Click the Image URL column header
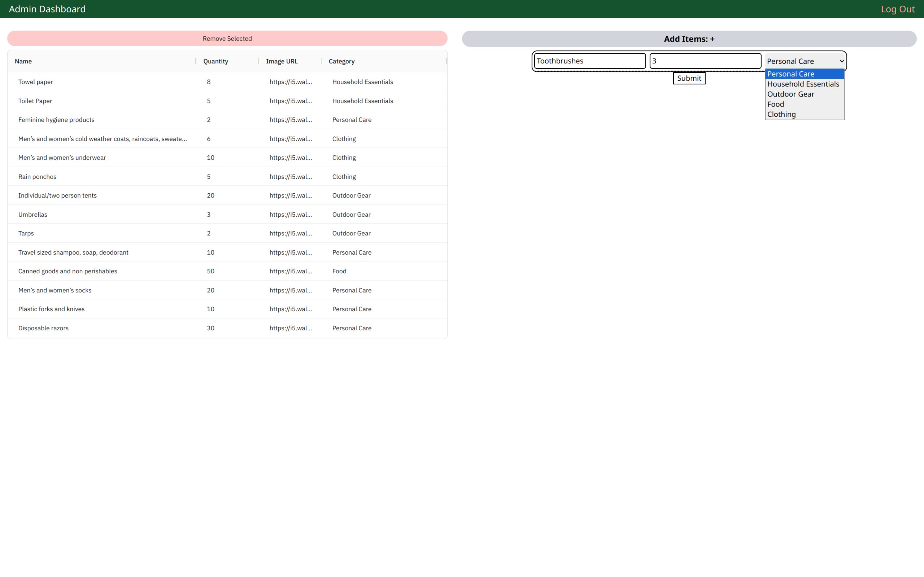Viewport: 924px width, 577px height. coord(282,61)
